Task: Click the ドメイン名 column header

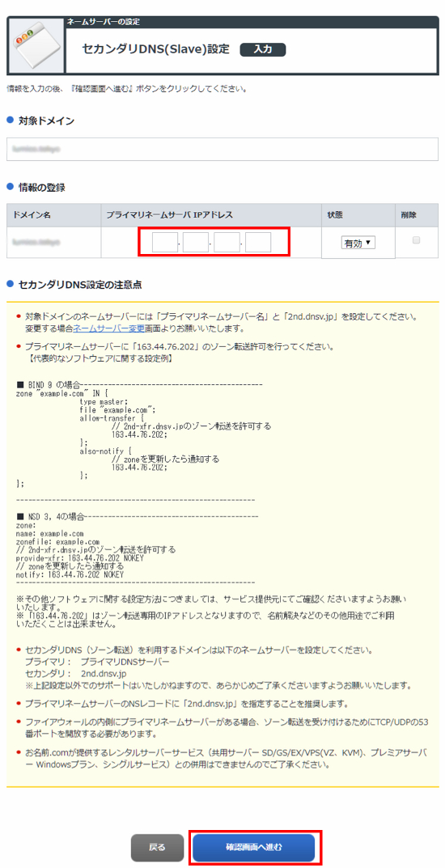Action: tap(32, 215)
